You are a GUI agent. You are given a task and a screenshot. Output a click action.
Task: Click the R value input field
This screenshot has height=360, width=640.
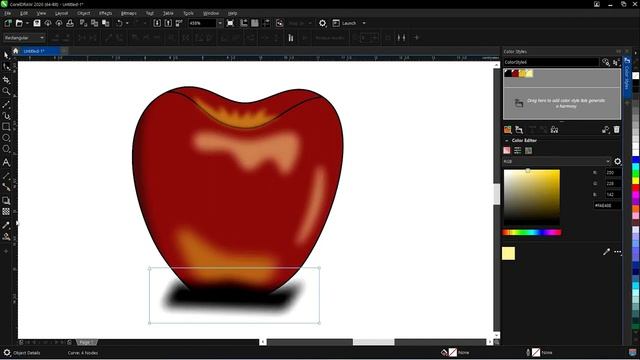click(x=613, y=173)
